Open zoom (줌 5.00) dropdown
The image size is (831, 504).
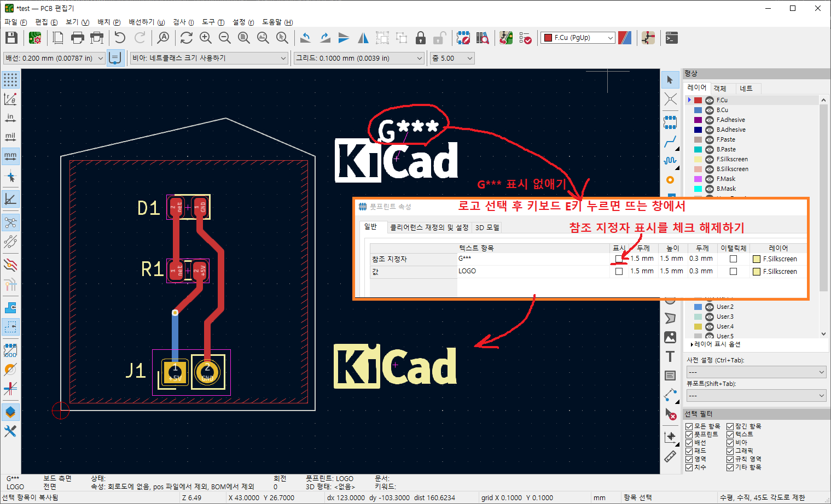point(452,58)
